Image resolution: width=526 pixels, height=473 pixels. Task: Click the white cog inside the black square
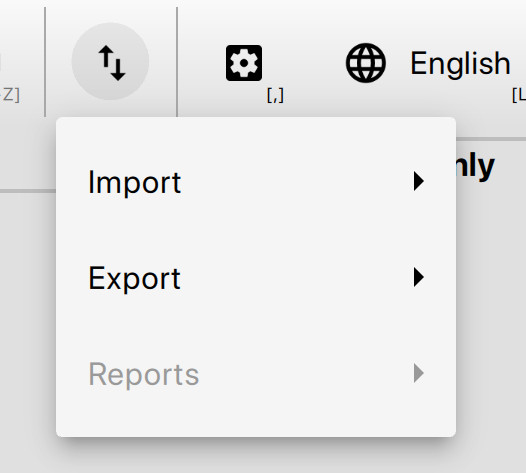coord(244,63)
